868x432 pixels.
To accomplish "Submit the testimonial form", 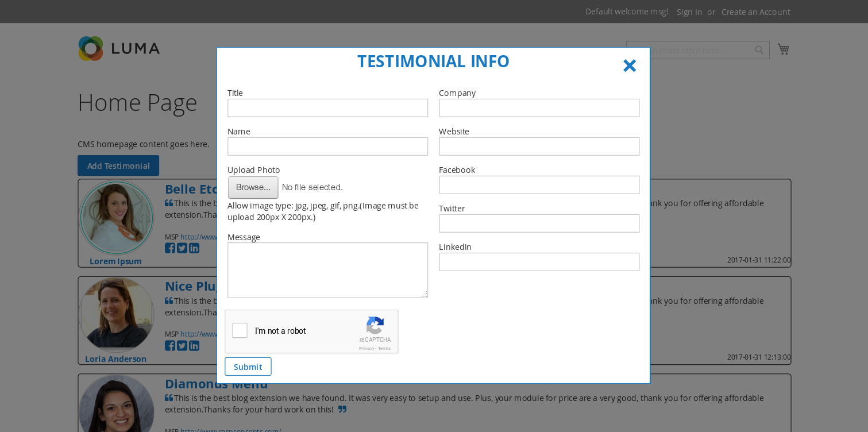I will coord(248,367).
